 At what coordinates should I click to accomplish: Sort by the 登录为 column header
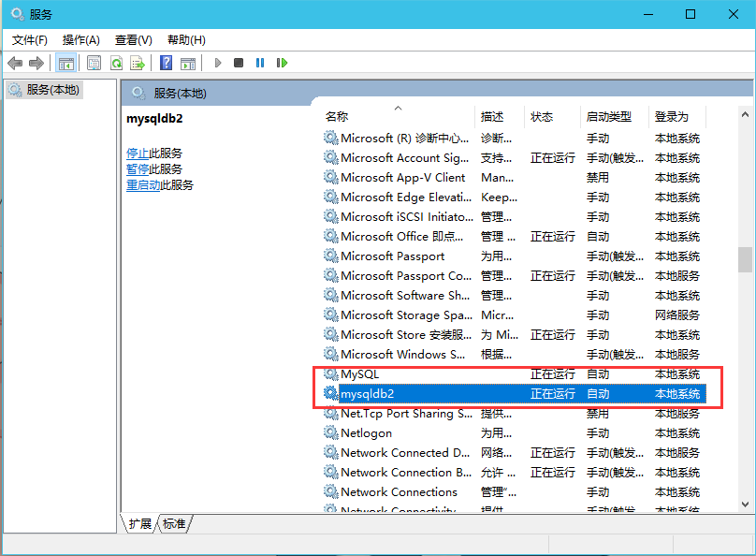[677, 116]
